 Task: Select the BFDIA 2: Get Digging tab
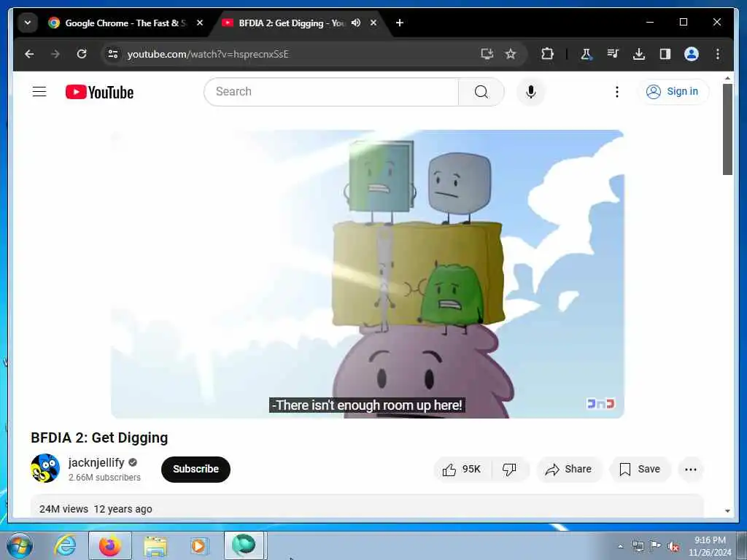pos(291,23)
